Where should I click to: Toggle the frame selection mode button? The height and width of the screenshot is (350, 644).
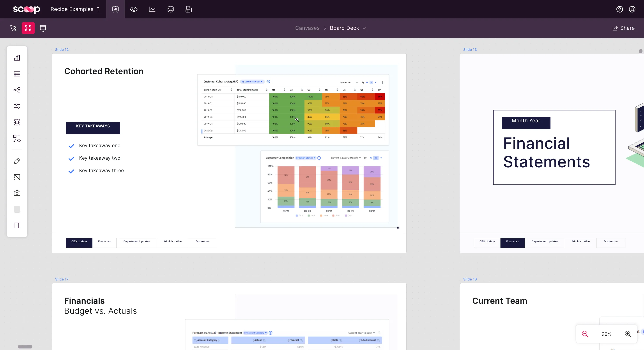point(28,28)
